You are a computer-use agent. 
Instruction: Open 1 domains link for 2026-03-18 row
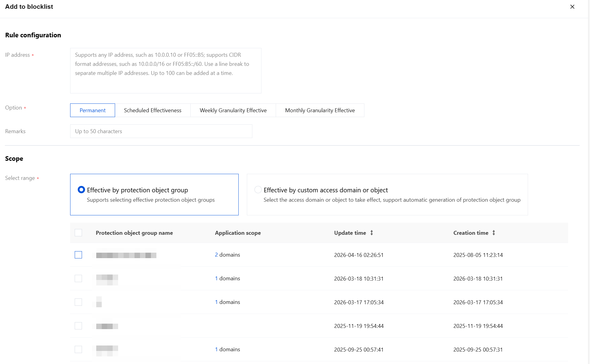pyautogui.click(x=216, y=278)
